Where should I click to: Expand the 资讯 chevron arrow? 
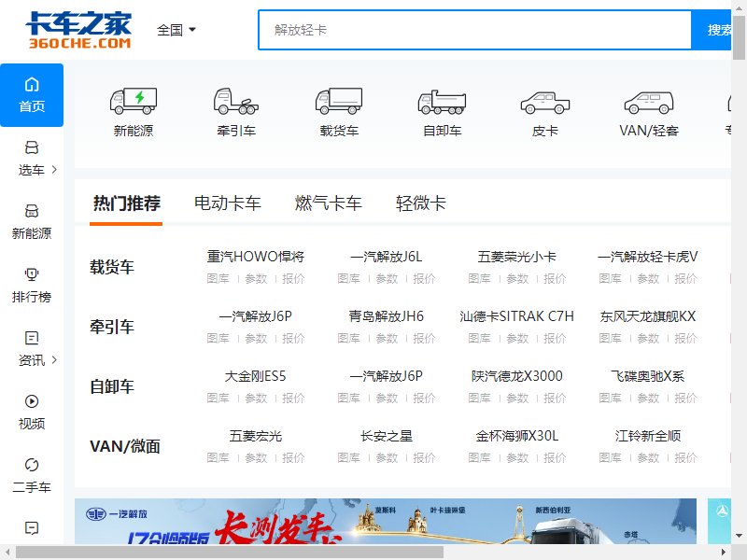54,359
